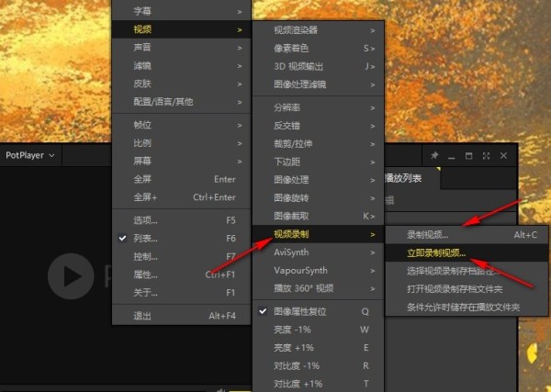Open VapourSynth submenu
The image size is (551, 392).
pos(318,271)
